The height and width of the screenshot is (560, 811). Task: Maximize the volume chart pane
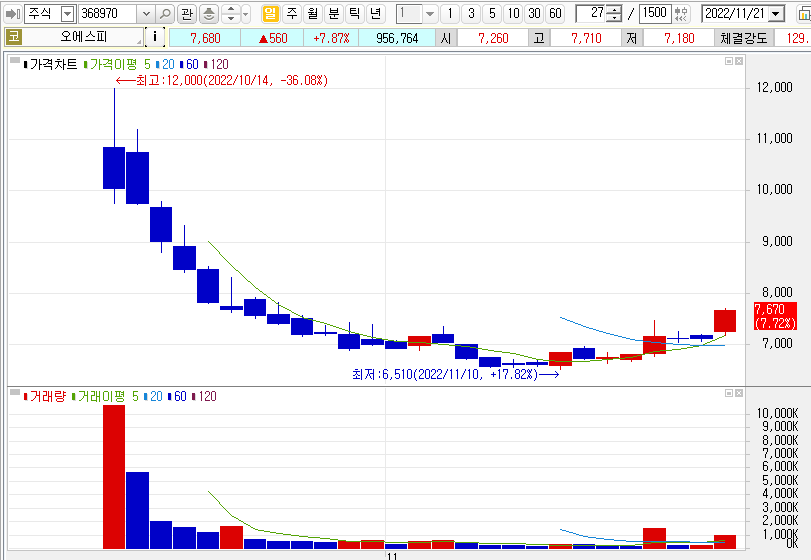729,393
